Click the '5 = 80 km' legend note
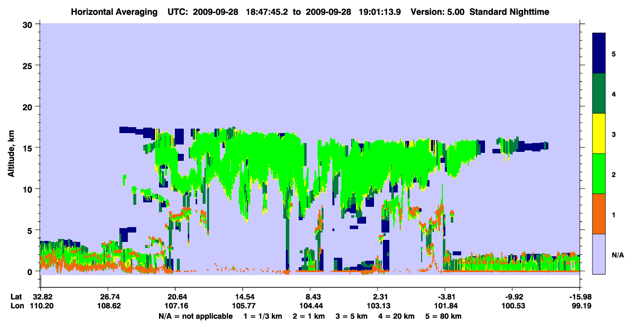 [444, 316]
